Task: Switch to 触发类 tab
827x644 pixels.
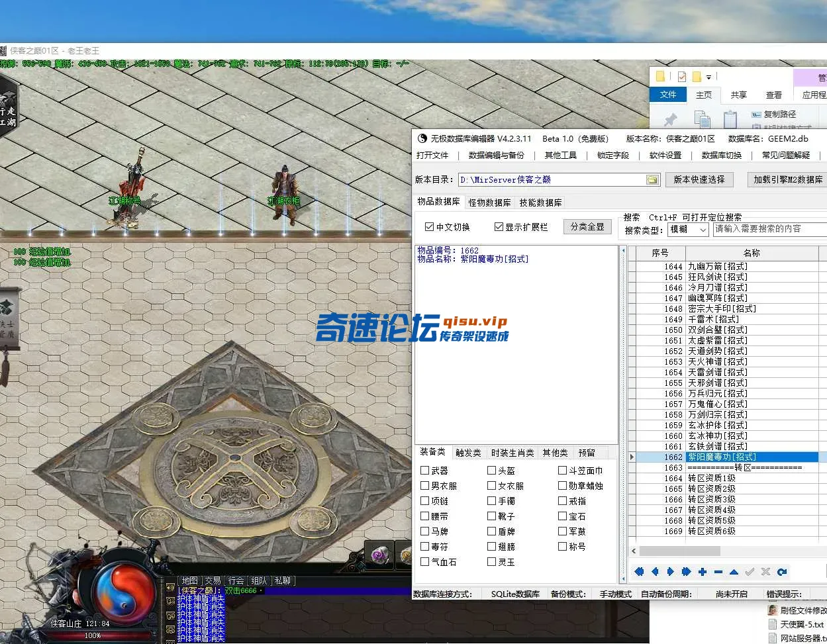Action: (468, 453)
